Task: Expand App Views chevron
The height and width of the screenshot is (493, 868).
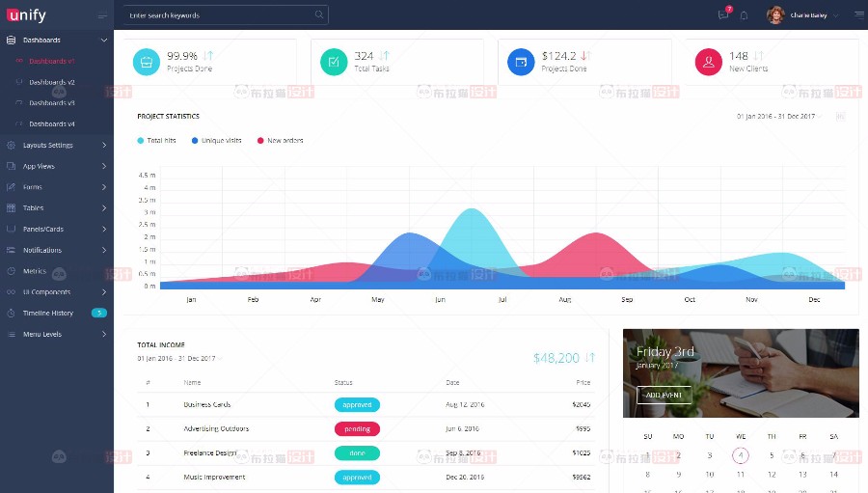Action: pyautogui.click(x=104, y=166)
